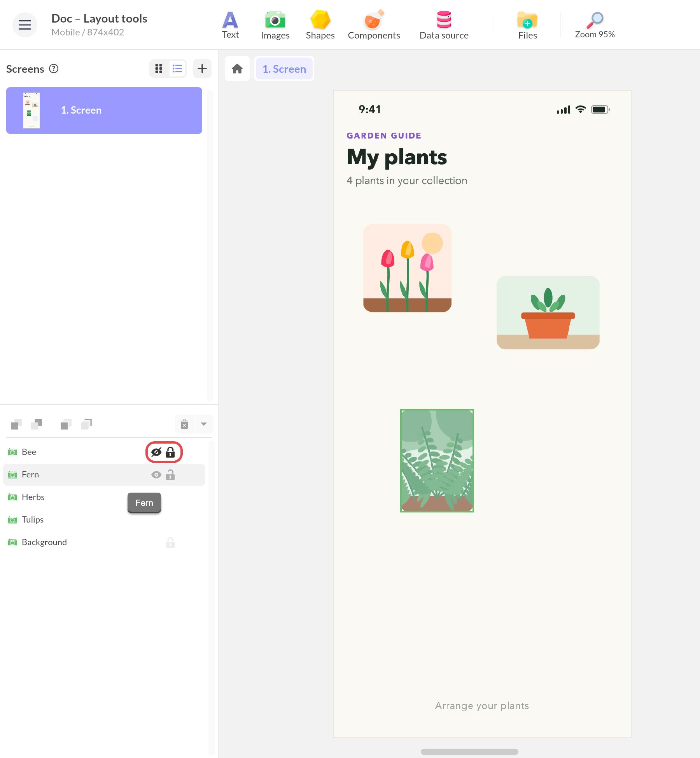Select the Tulips layer row
Viewport: 700px width, 758px height.
click(x=104, y=520)
